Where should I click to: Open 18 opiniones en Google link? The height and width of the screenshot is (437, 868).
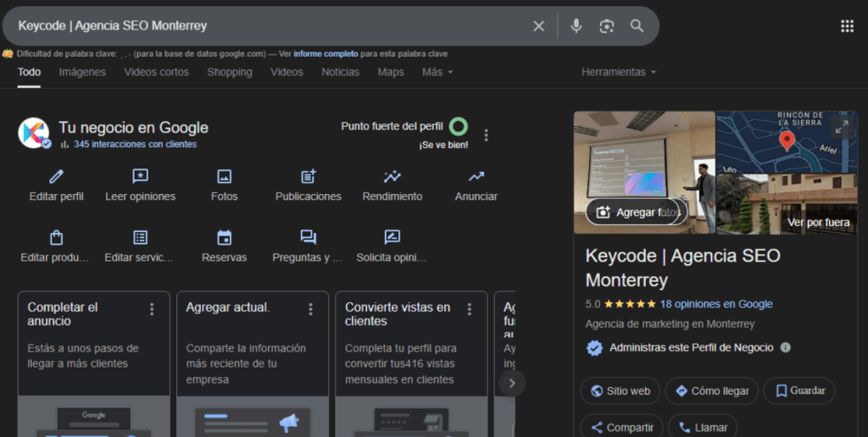pos(716,304)
